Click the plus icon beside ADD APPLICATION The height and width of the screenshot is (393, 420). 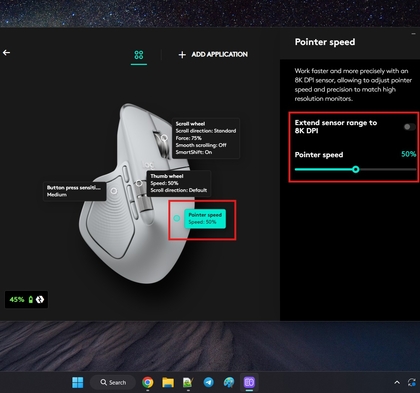pos(182,55)
